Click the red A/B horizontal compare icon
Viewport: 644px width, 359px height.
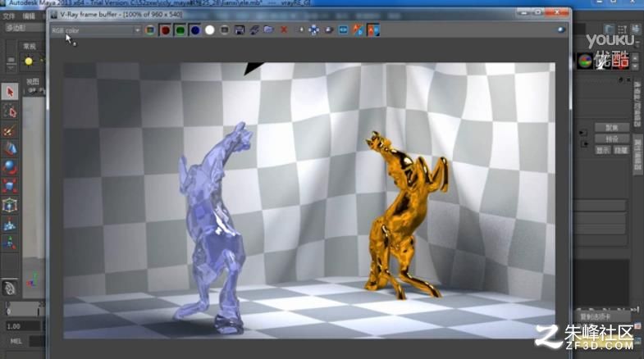(373, 30)
